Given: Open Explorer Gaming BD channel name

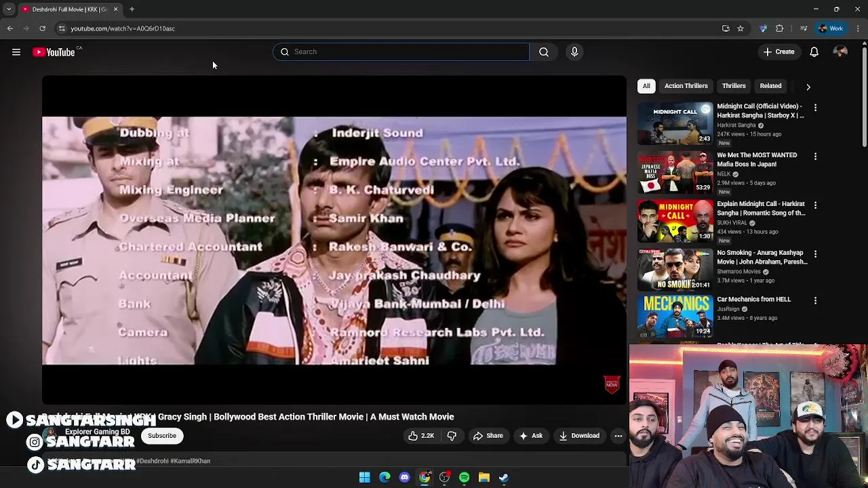Looking at the screenshot, I should click(x=97, y=432).
